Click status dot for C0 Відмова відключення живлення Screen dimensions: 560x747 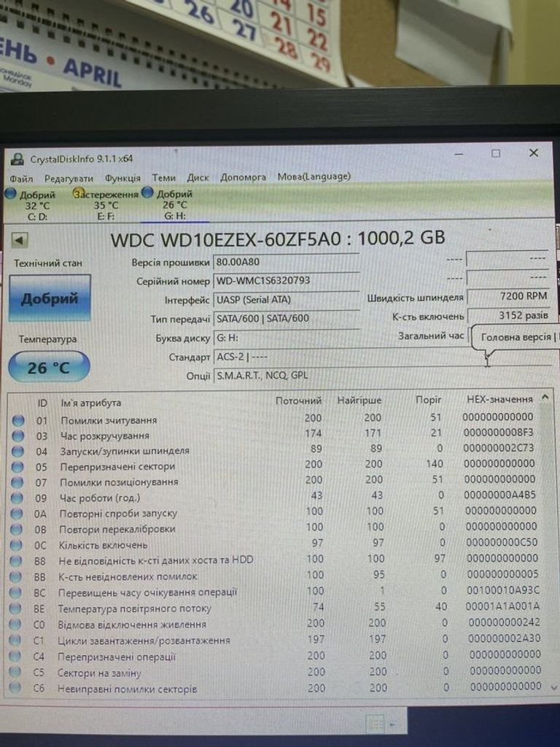click(15, 624)
